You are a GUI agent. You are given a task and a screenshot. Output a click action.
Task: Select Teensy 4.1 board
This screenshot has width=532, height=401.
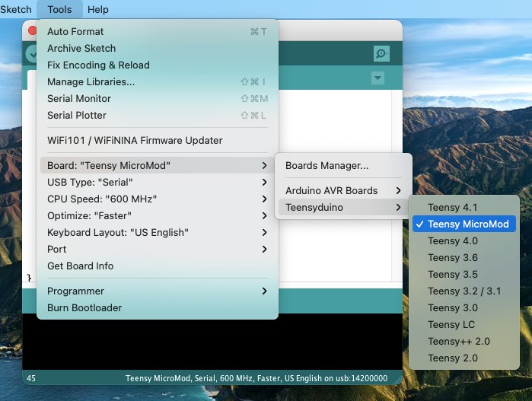pyautogui.click(x=464, y=207)
